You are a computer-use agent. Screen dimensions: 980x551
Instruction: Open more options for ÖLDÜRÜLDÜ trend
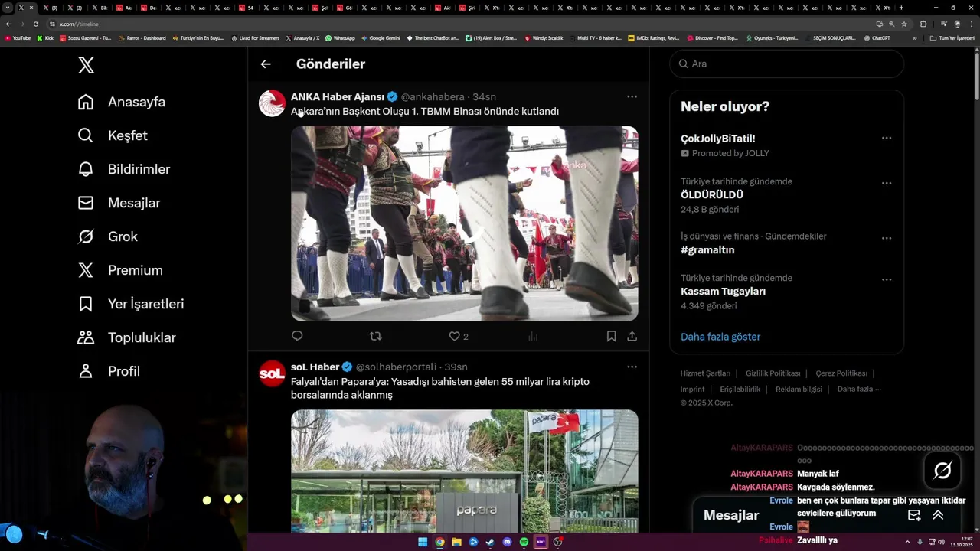tap(886, 184)
